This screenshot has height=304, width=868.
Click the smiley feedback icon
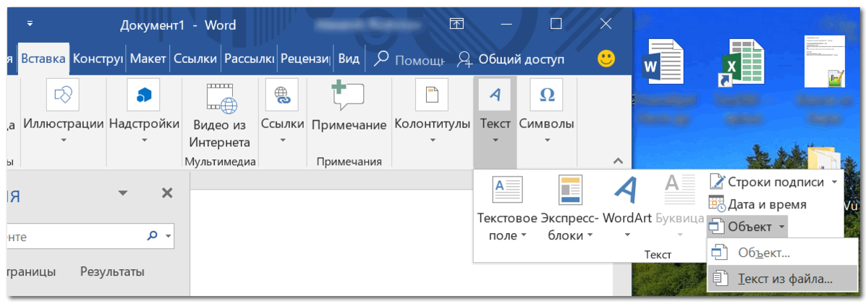606,57
